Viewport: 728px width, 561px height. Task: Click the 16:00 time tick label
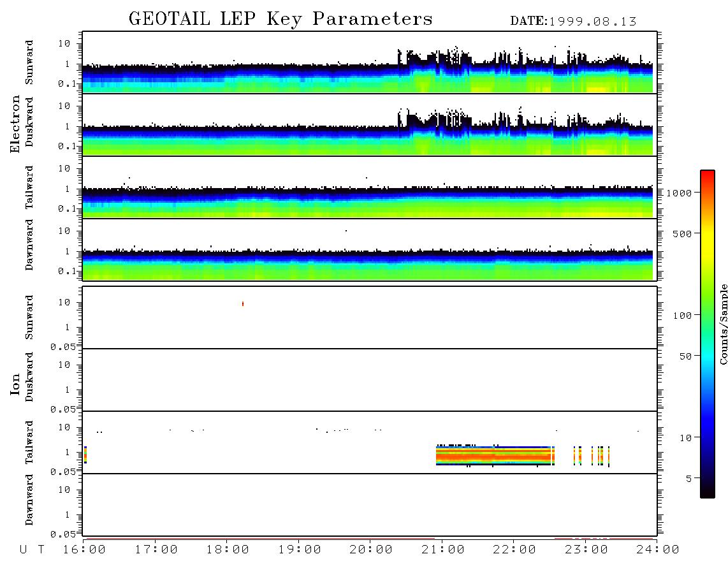[x=84, y=550]
